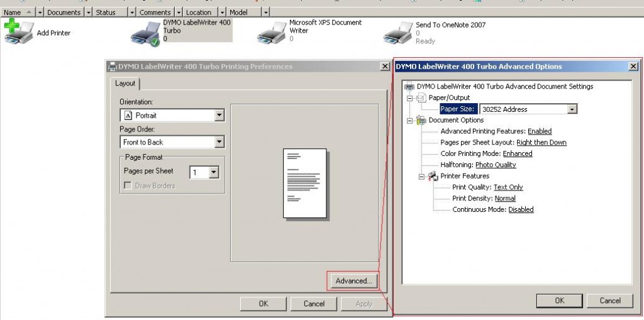
Task: Click the Advanced Printing Features Enabled value
Action: 540,131
